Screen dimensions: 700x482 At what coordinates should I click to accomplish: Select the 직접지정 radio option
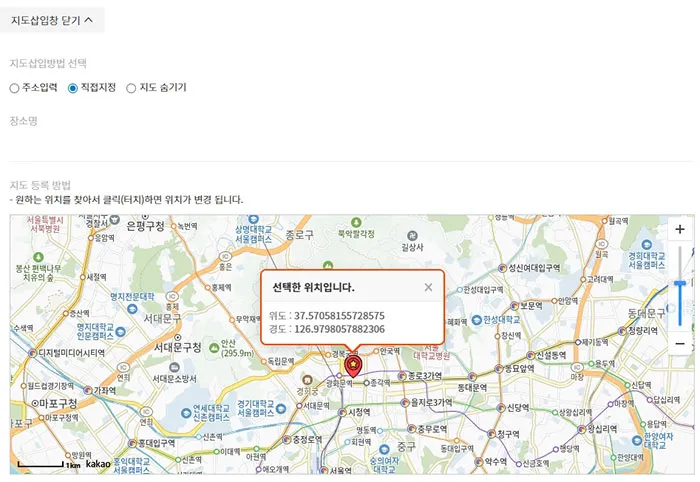pyautogui.click(x=73, y=88)
